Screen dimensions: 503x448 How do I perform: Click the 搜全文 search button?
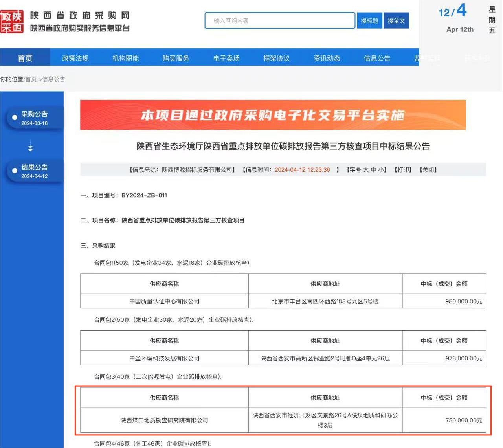tap(396, 20)
